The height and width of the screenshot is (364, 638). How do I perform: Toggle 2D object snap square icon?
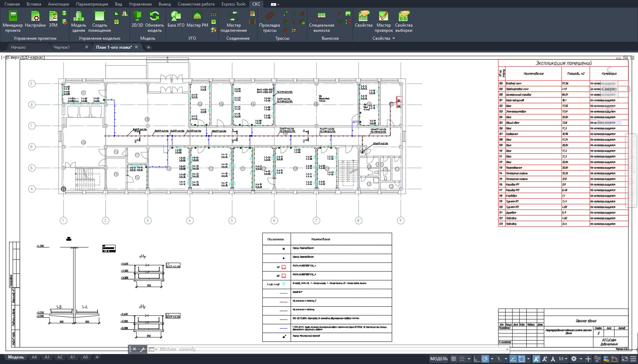(522, 359)
